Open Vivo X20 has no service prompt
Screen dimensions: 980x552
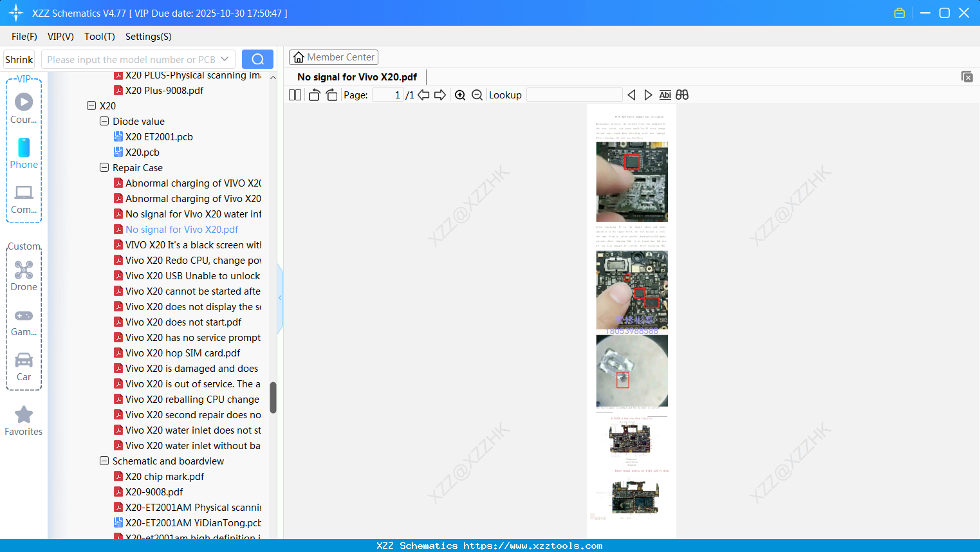[x=193, y=337]
